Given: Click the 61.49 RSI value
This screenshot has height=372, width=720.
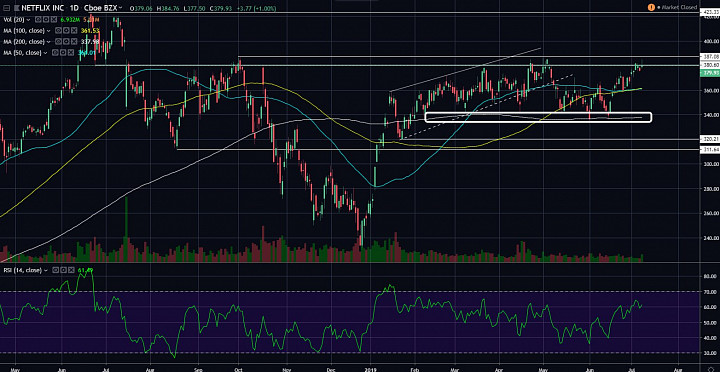Looking at the screenshot, I should point(85,270).
